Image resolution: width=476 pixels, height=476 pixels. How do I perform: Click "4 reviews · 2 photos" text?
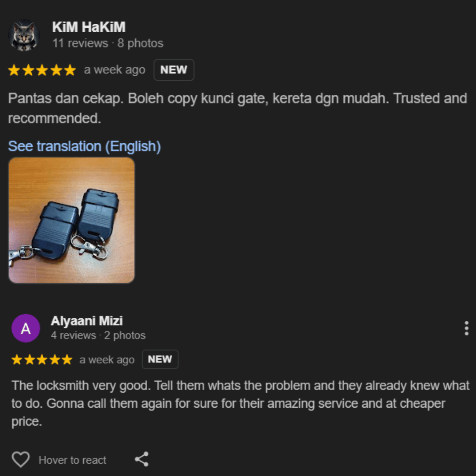point(98,335)
